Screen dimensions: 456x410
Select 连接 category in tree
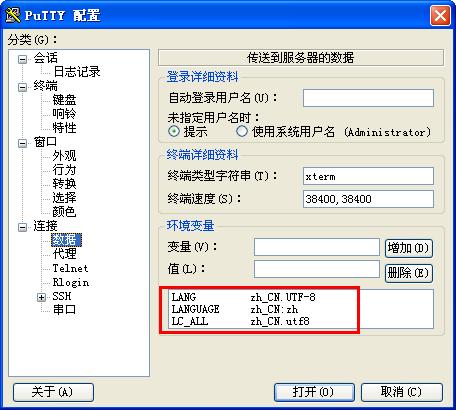coord(45,226)
